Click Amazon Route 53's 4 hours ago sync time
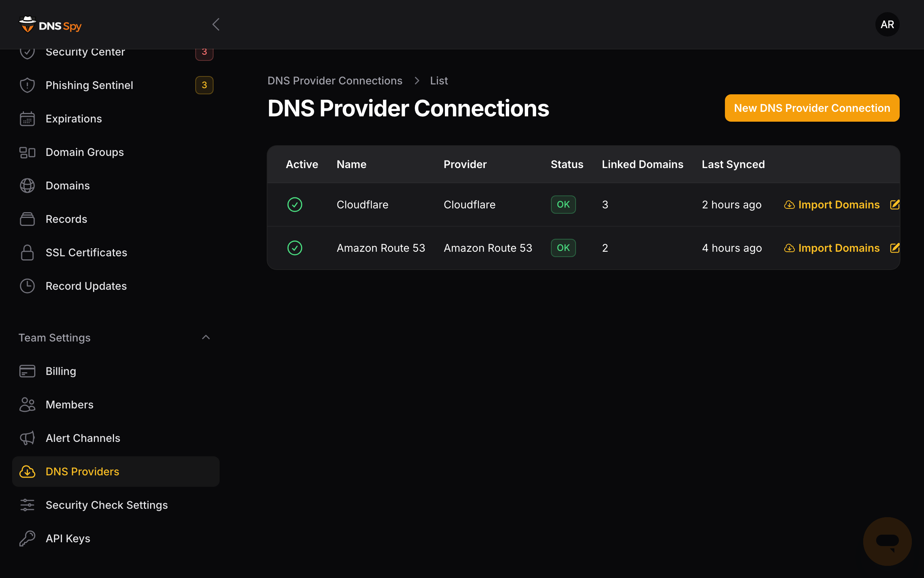The width and height of the screenshot is (924, 578). pos(732,248)
